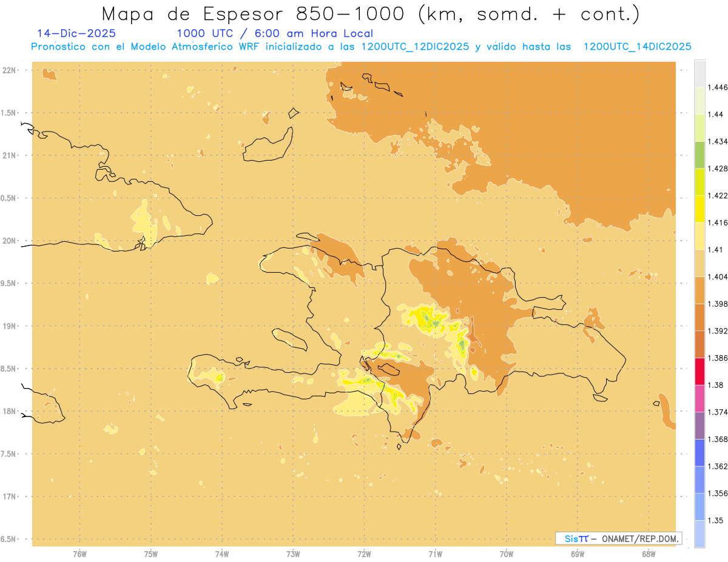Image resolution: width=728 pixels, height=562 pixels.
Task: Click the 73W longitude label
Action: tap(293, 554)
